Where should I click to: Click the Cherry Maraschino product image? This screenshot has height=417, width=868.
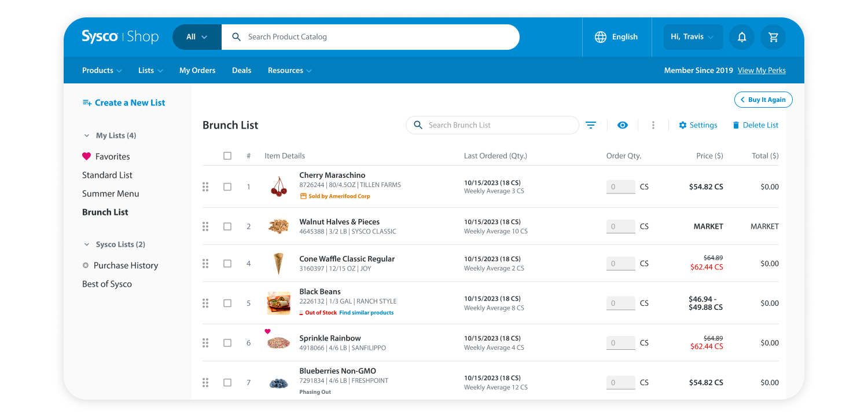pos(279,186)
